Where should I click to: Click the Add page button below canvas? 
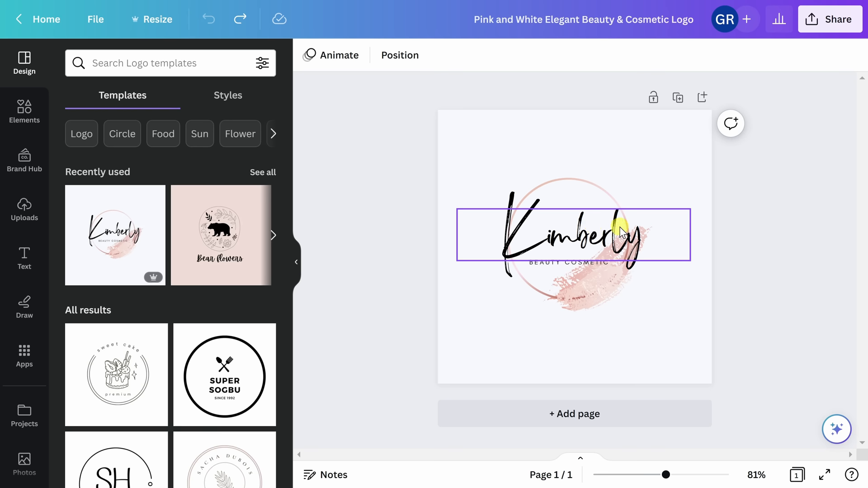(x=574, y=413)
